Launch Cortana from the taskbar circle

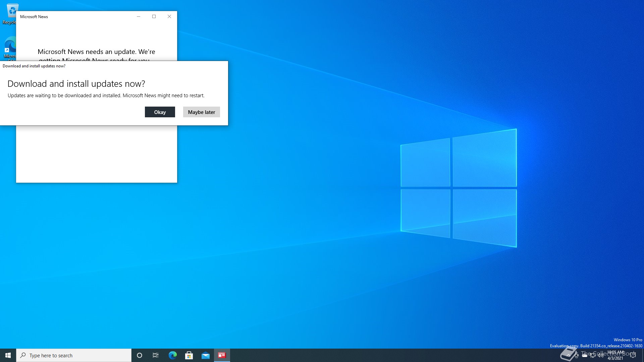click(x=140, y=355)
